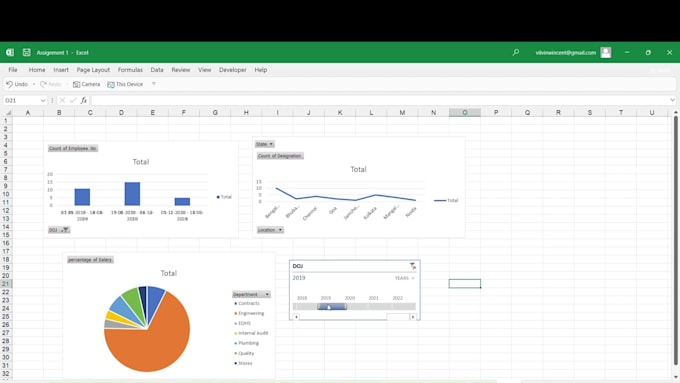Select 2021 segment in DOJ timeline
The image size is (680, 383).
click(380, 307)
